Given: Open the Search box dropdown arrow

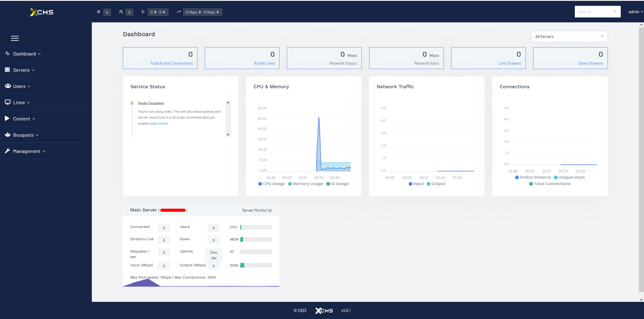Looking at the screenshot, I should 615,12.
